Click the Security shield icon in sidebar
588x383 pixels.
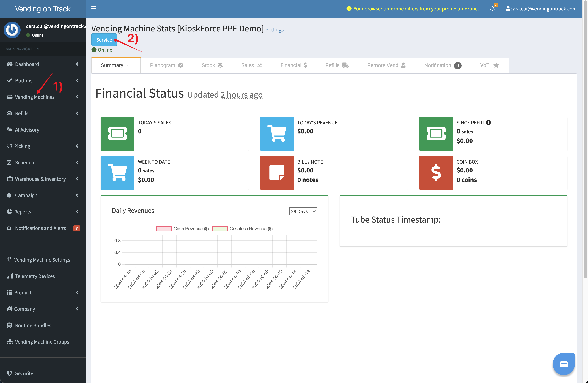pos(9,373)
